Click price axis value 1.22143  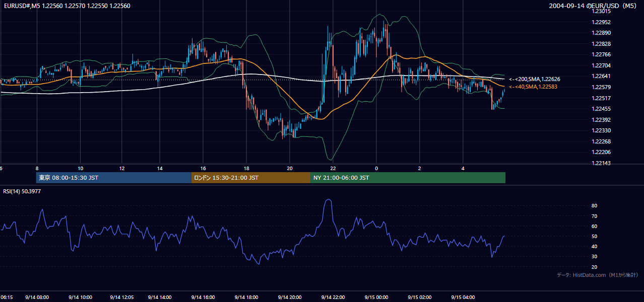[x=601, y=163]
